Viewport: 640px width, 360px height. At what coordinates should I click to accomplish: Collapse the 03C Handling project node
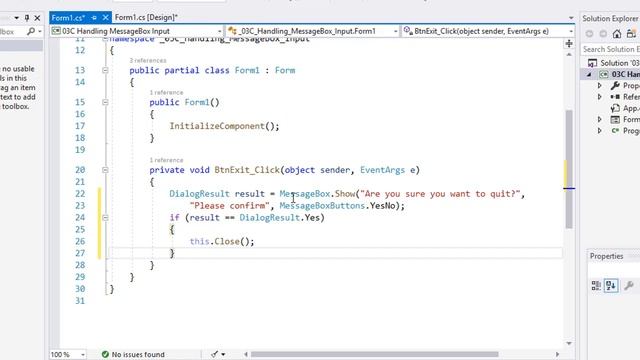tap(589, 74)
